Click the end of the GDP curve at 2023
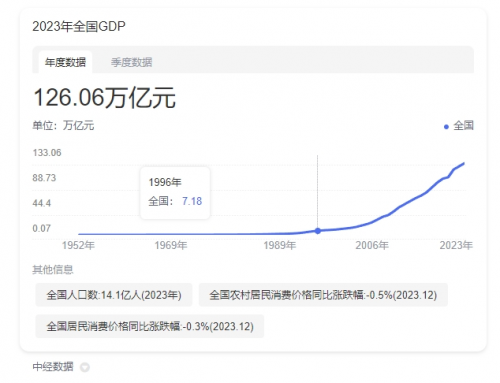This screenshot has width=500, height=383. tap(464, 164)
